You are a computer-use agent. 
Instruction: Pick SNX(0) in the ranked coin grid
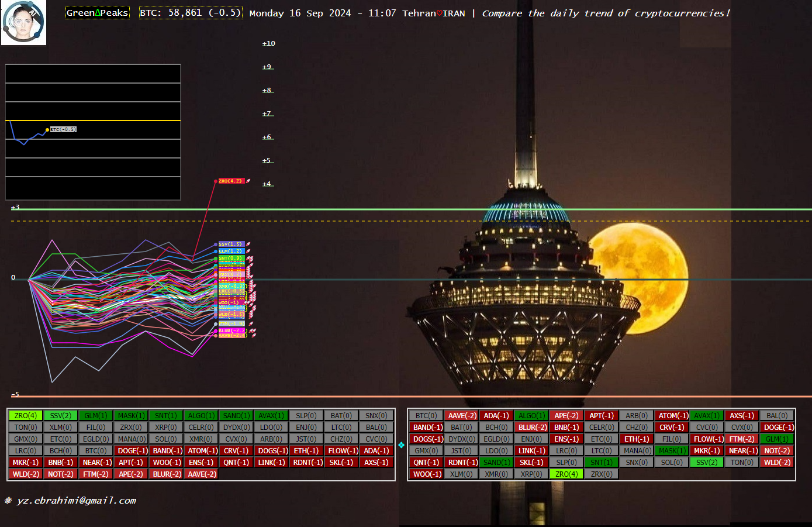tap(376, 416)
